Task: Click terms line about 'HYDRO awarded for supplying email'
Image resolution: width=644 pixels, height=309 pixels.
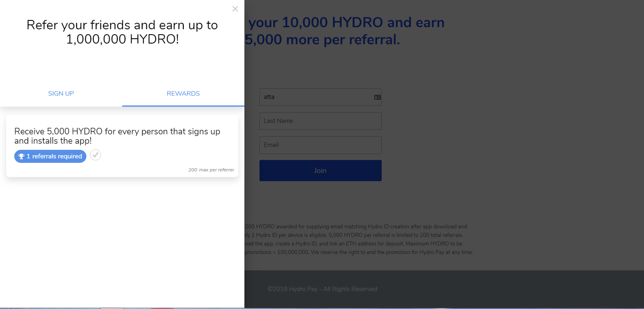Action: 356,227
